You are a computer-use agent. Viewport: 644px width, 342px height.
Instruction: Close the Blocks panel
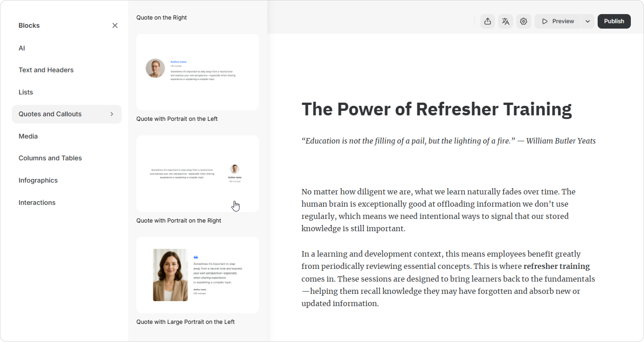[x=115, y=25]
